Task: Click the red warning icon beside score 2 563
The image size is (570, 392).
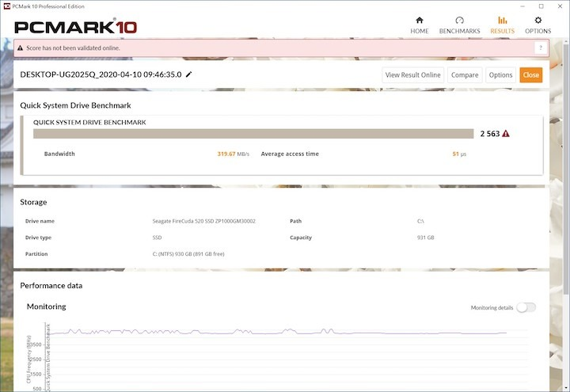Action: point(506,134)
